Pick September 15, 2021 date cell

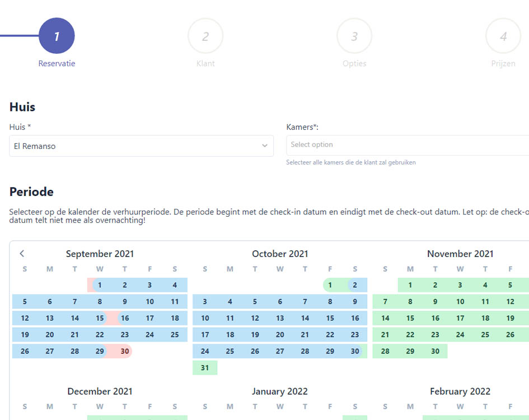(100, 318)
